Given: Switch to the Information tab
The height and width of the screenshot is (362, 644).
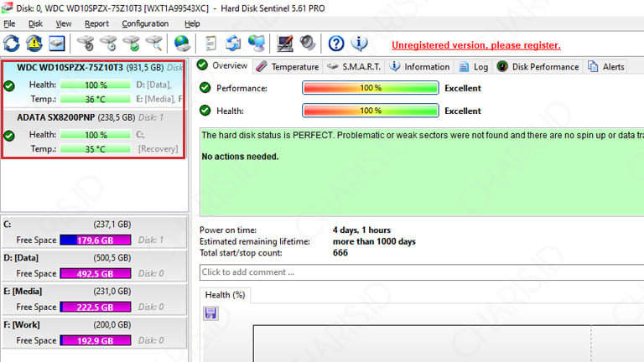Looking at the screenshot, I should pyautogui.click(x=420, y=66).
